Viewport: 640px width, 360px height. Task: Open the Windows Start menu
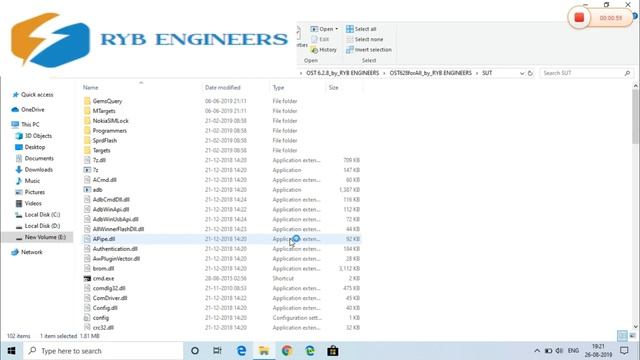click(11, 351)
